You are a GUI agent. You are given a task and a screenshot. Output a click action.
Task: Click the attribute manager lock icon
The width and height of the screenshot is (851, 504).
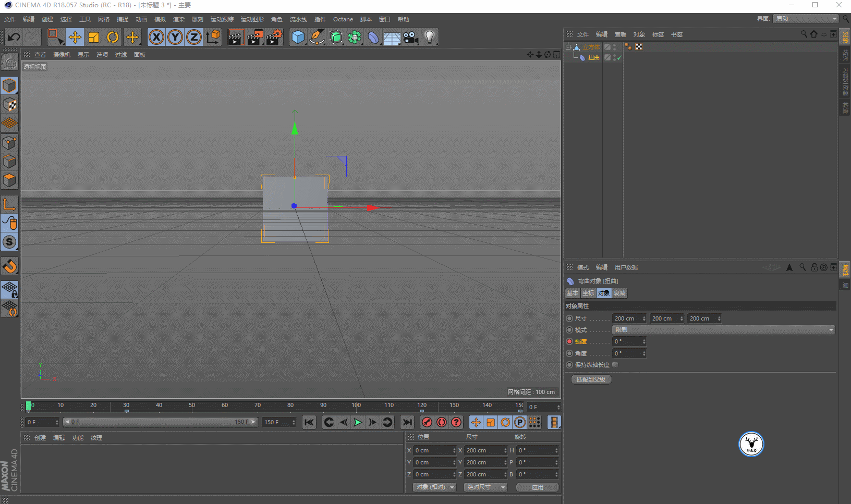pyautogui.click(x=814, y=267)
